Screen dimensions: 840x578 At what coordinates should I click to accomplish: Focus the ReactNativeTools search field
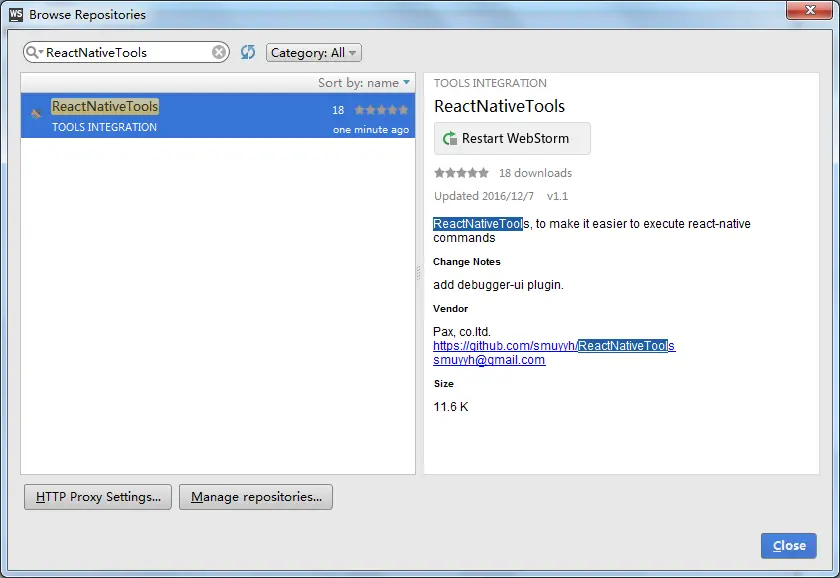[x=126, y=52]
